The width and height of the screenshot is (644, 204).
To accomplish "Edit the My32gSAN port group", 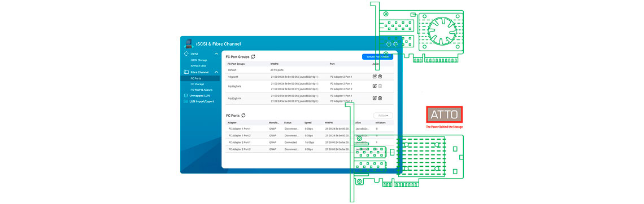I will pos(375,98).
